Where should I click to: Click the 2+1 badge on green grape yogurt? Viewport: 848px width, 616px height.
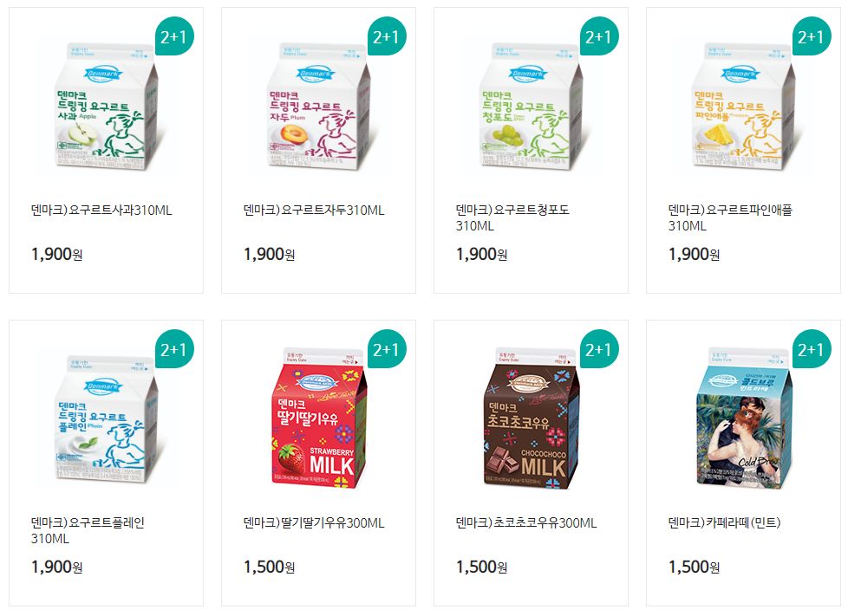(x=599, y=36)
